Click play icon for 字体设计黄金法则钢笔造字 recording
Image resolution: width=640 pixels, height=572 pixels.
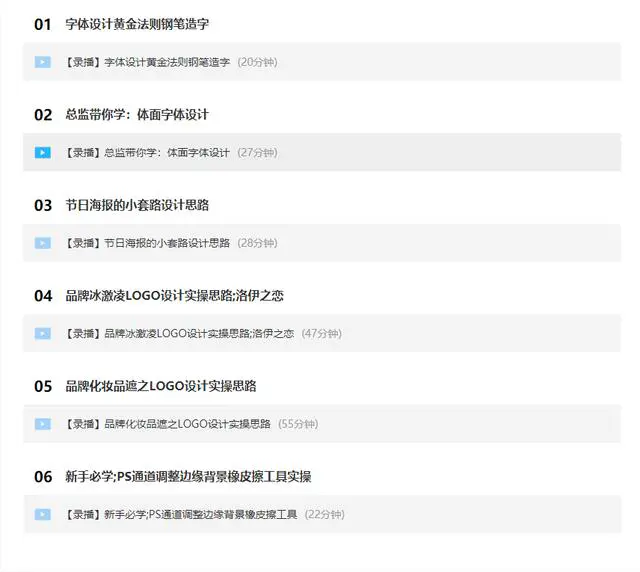43,62
